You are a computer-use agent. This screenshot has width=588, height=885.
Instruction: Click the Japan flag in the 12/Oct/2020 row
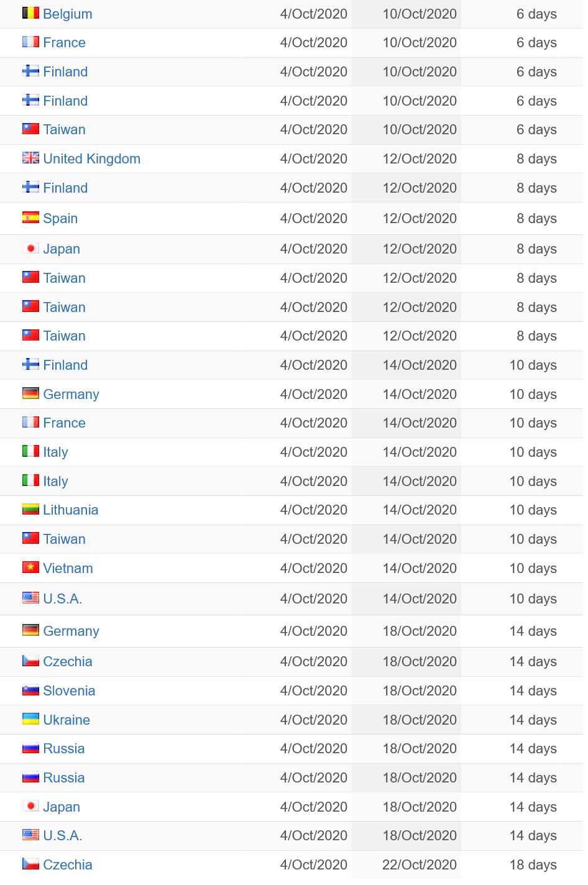(x=30, y=248)
